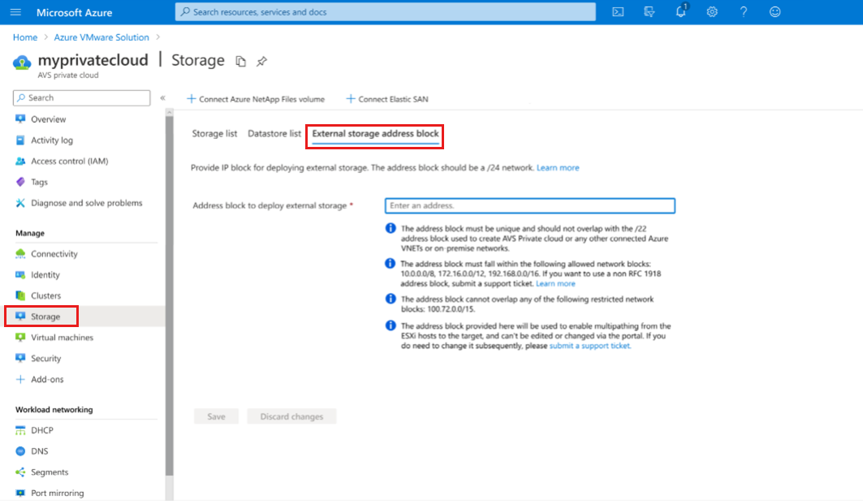Click info icon beside unique address block note
Screen dimensions: 863x504
click(391, 228)
